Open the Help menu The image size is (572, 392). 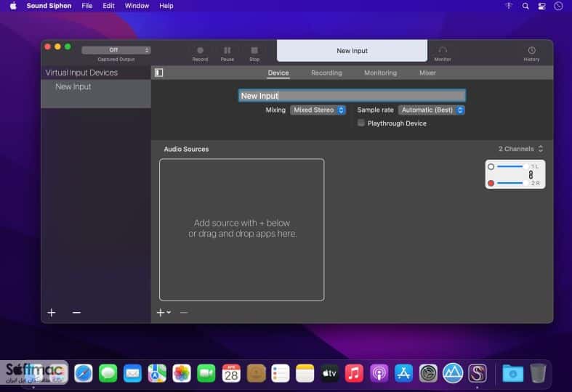coord(166,6)
